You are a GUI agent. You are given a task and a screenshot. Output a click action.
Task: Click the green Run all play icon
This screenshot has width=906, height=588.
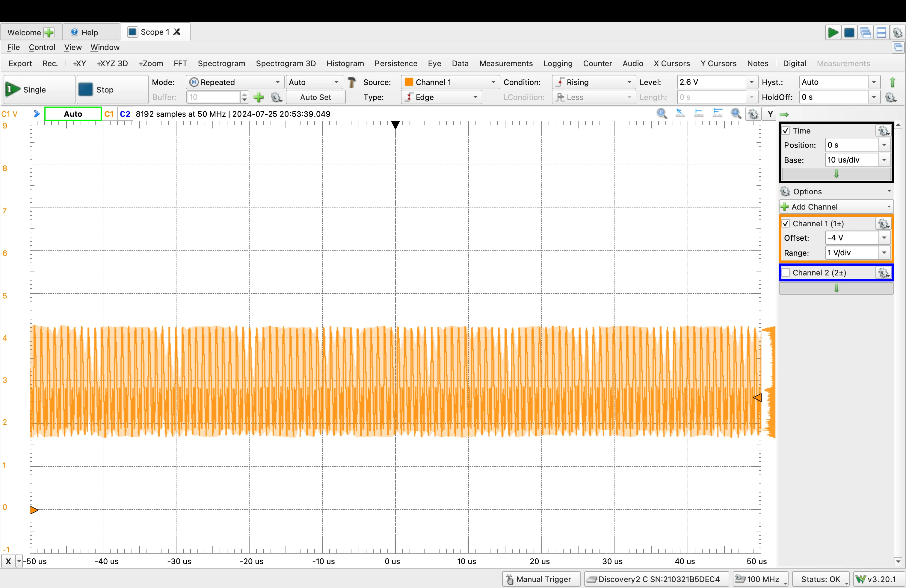click(833, 32)
